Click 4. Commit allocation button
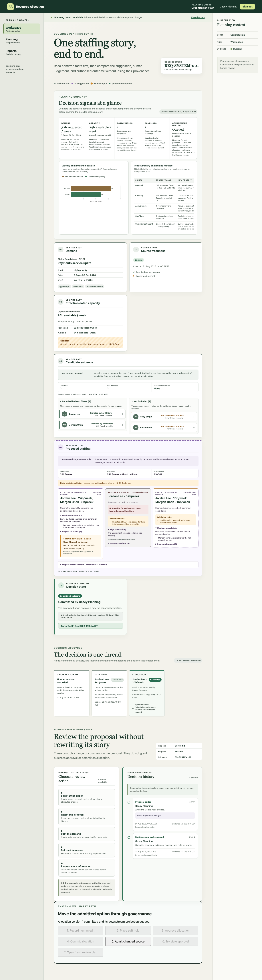Screen dimensions: 262x980 81,941
